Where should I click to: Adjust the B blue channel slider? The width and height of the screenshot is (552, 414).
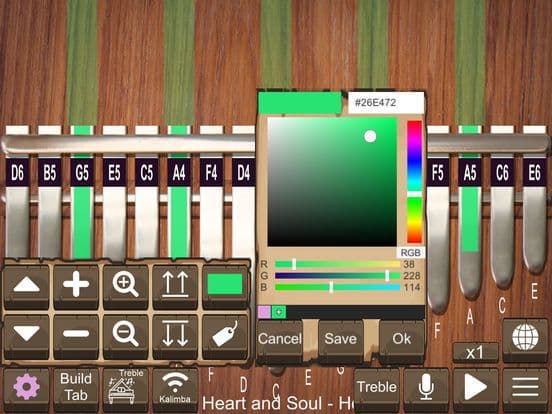click(337, 287)
